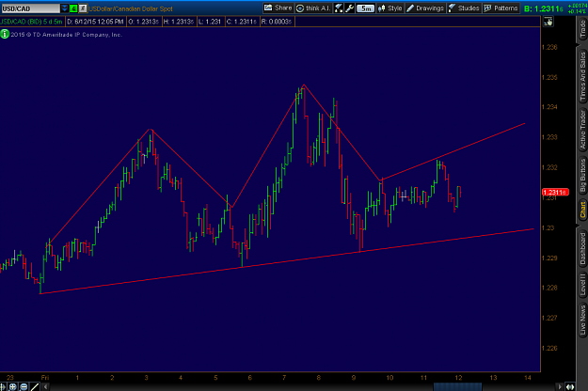Screen dimensions: 588x391
Task: Open the symbol selector dropdown arrow
Action: click(65, 8)
